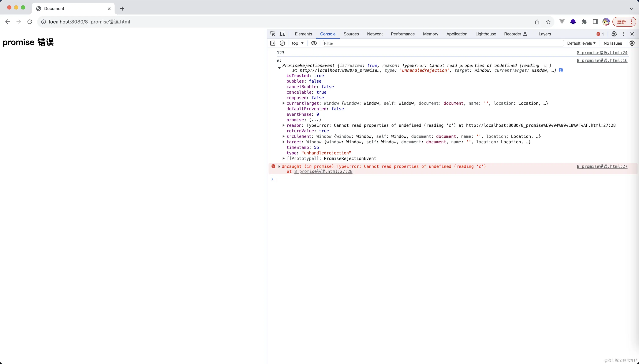
Task: Expand the Uncaught in promise error message
Action: click(x=280, y=167)
